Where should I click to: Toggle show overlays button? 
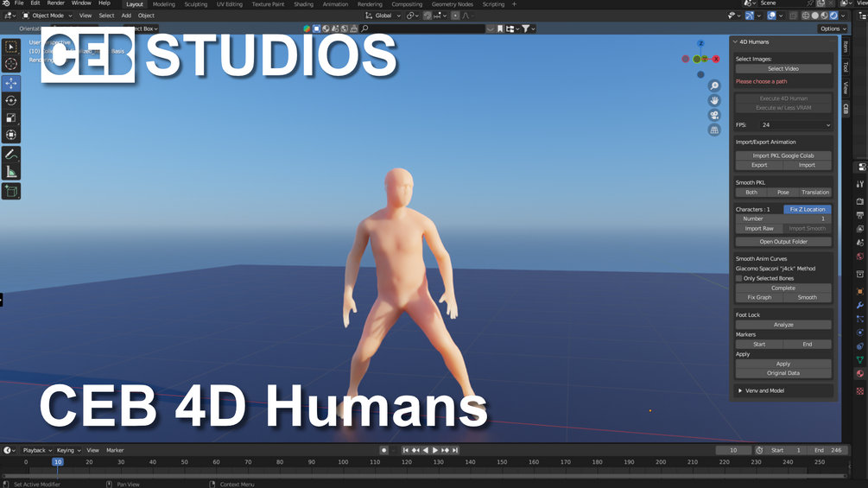tap(771, 16)
